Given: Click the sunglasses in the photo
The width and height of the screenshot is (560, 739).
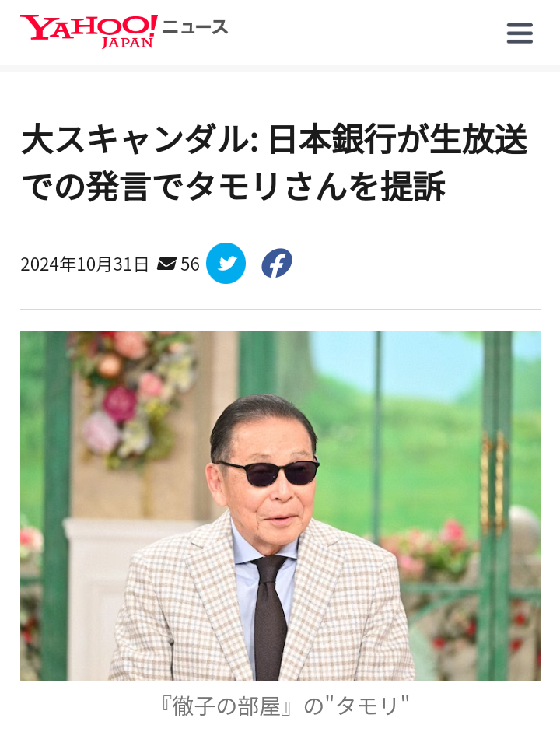Looking at the screenshot, I should coord(269,473).
